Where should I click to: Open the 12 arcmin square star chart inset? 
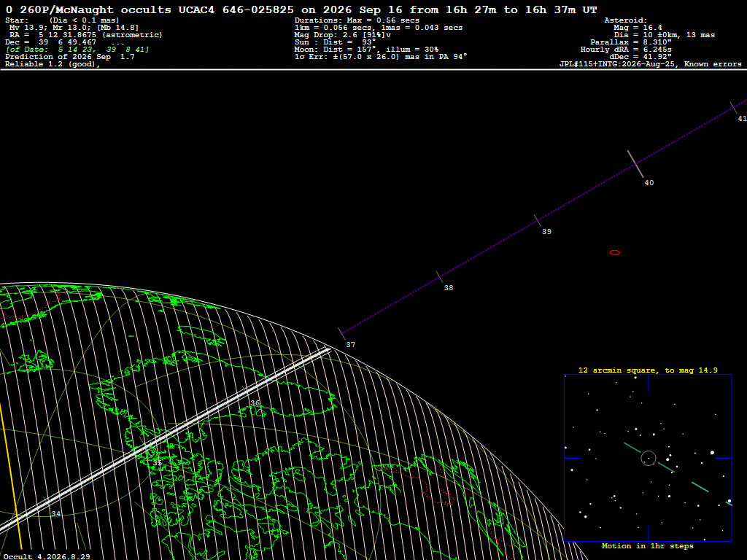[x=648, y=458]
